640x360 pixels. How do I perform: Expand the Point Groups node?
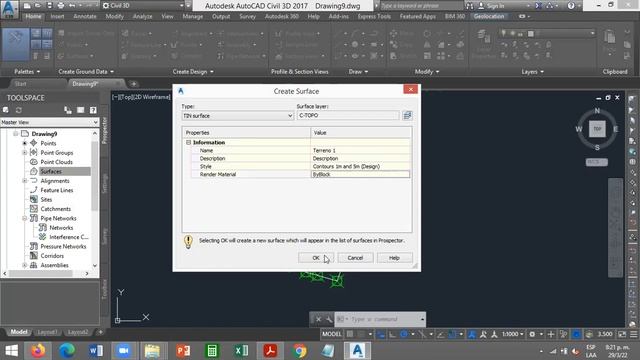24,153
